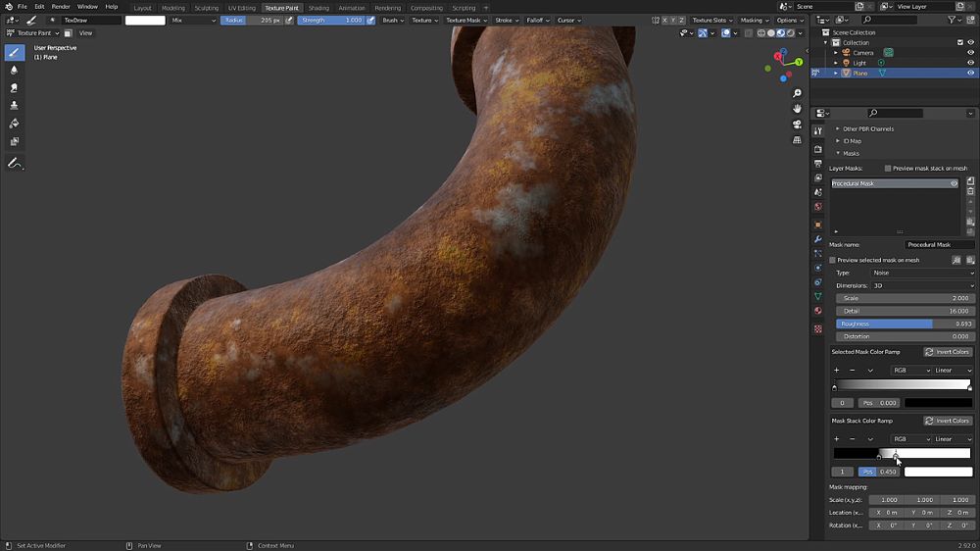This screenshot has height=551, width=980.
Task: Toggle Radius pressure sensitivity button
Action: 289,20
